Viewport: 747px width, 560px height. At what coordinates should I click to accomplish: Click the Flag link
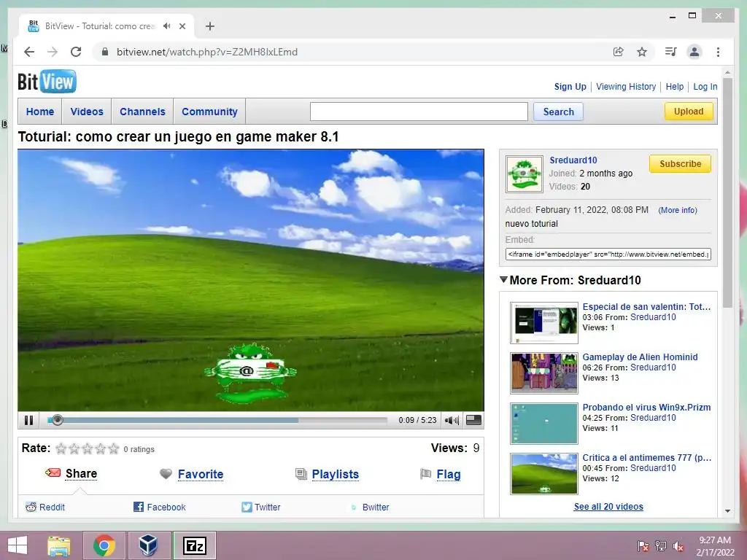tap(449, 474)
